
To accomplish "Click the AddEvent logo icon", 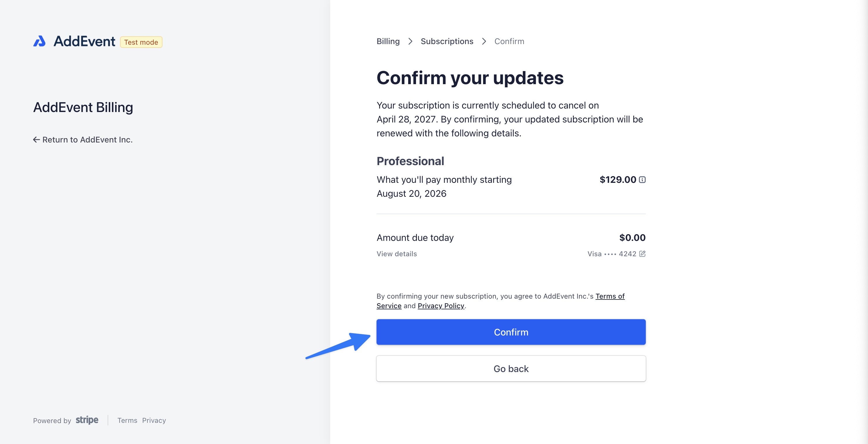I will pos(39,41).
